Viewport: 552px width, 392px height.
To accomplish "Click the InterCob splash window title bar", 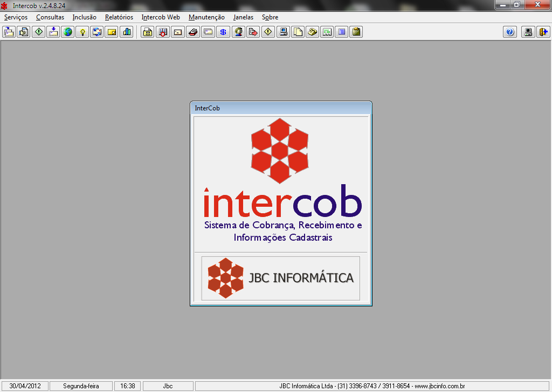I will 281,108.
